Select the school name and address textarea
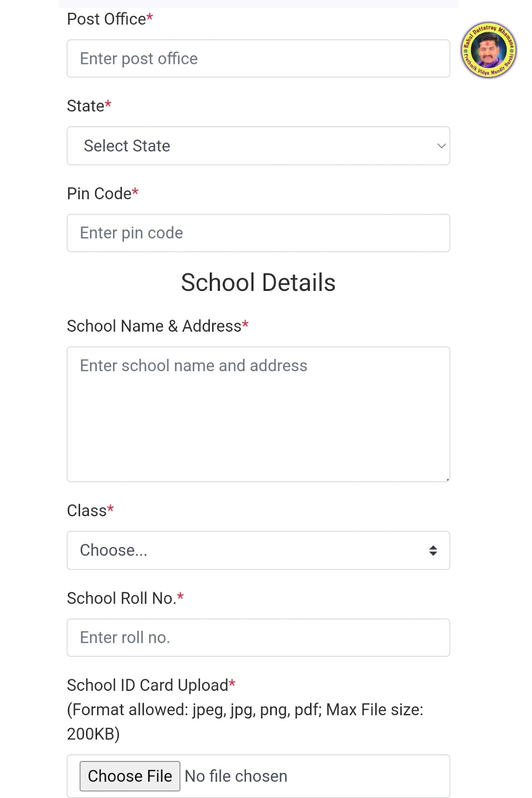Image resolution: width=532 pixels, height=798 pixels. [x=258, y=414]
